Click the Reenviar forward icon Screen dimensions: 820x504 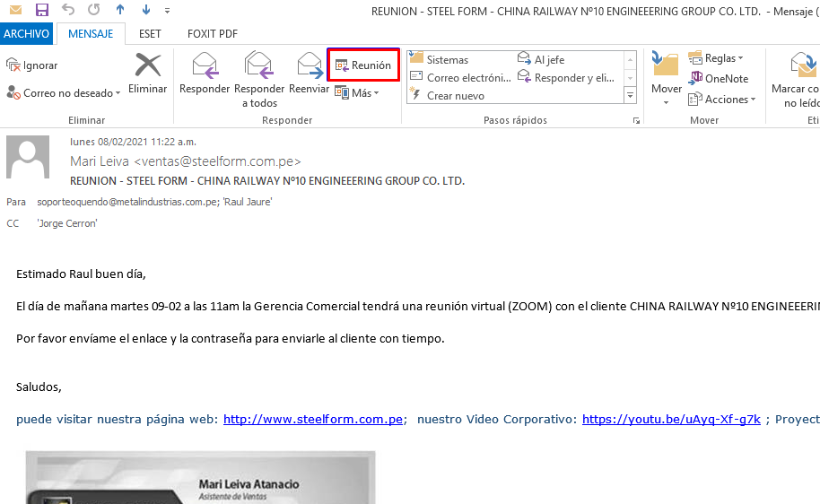pos(310,65)
